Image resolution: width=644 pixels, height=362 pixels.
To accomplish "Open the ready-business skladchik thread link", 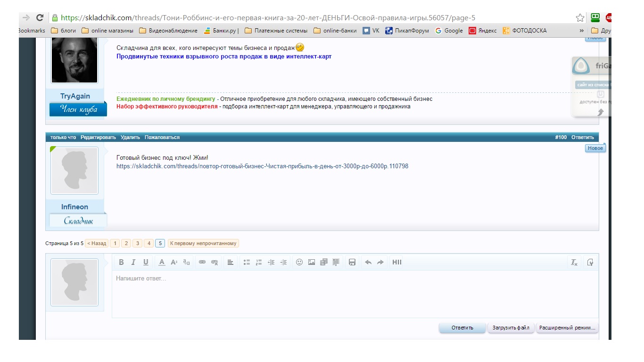I will [x=262, y=166].
